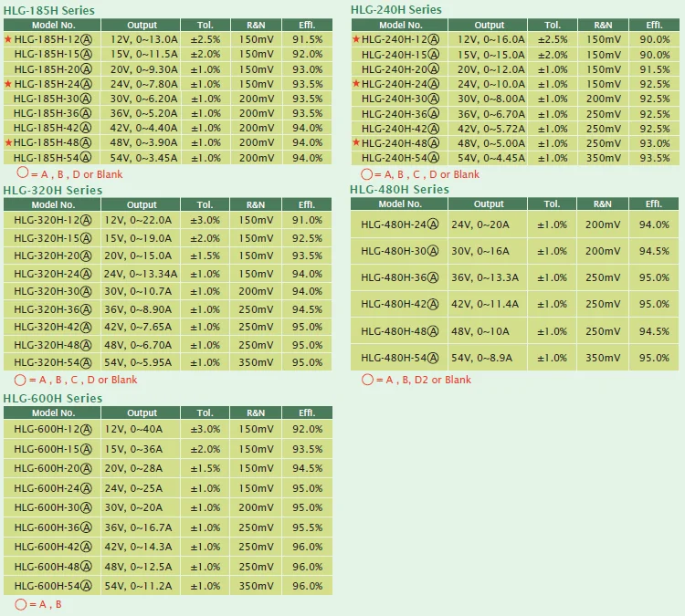
Task: Click output 12V, 0~16.0A
Action: [x=491, y=40]
